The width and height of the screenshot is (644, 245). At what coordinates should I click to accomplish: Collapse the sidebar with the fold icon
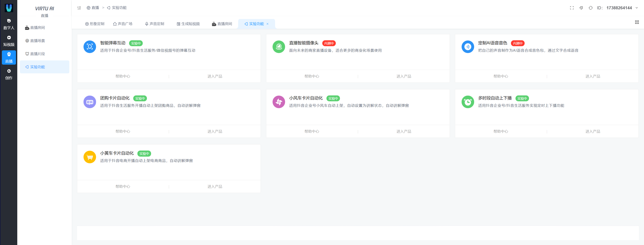pyautogui.click(x=79, y=8)
